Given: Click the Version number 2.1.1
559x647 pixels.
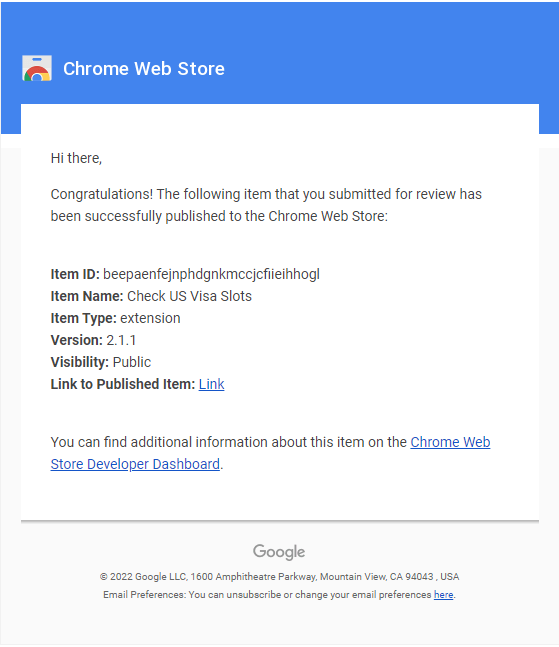Looking at the screenshot, I should pyautogui.click(x=121, y=340).
